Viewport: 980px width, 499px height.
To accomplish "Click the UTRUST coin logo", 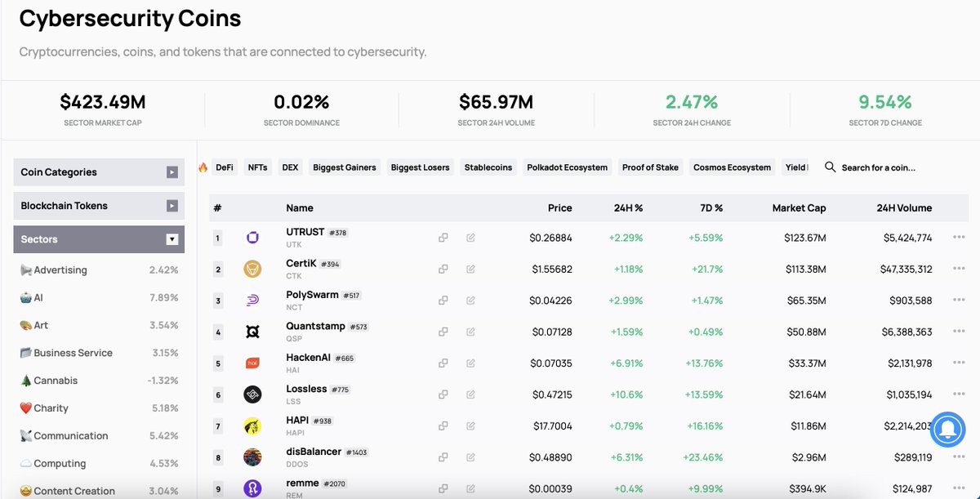I will 252,238.
